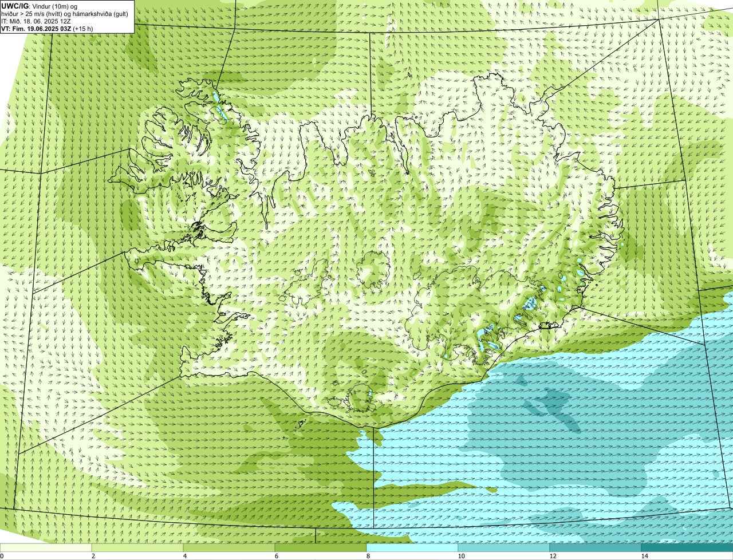Image resolution: width=733 pixels, height=560 pixels.
Task: Click the above-14 m/s dark teal legend segment
Action: click(687, 547)
